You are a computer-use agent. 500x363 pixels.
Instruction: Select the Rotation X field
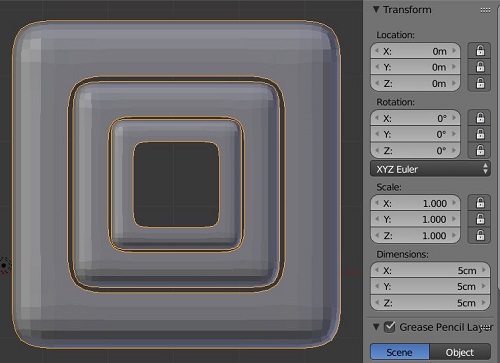tap(415, 118)
